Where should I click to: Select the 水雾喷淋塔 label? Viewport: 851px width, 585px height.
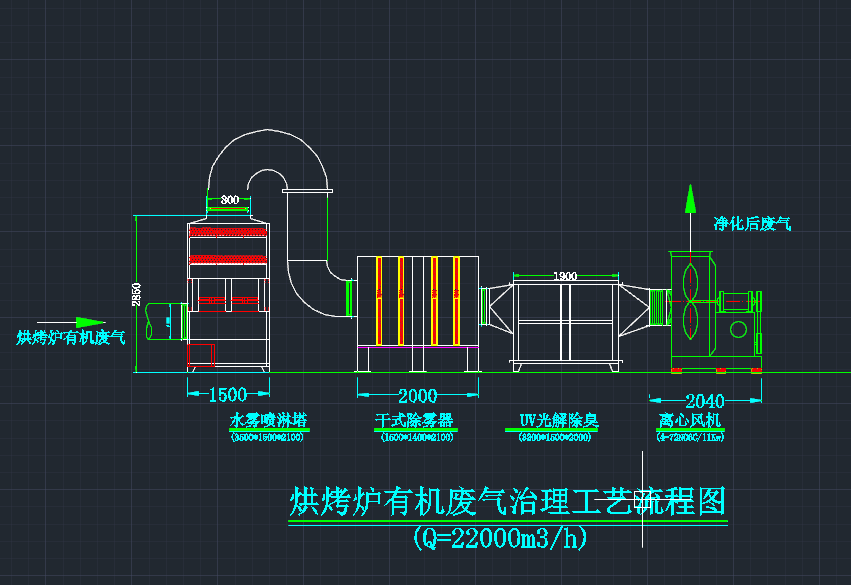[x=269, y=420]
